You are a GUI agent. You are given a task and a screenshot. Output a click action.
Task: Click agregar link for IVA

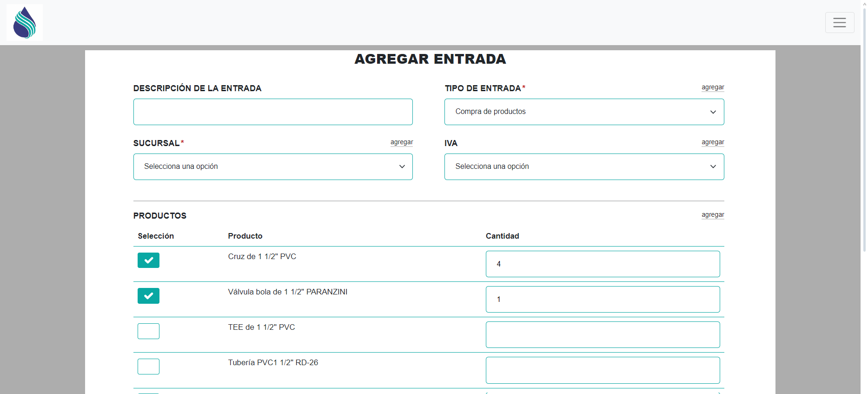point(712,142)
